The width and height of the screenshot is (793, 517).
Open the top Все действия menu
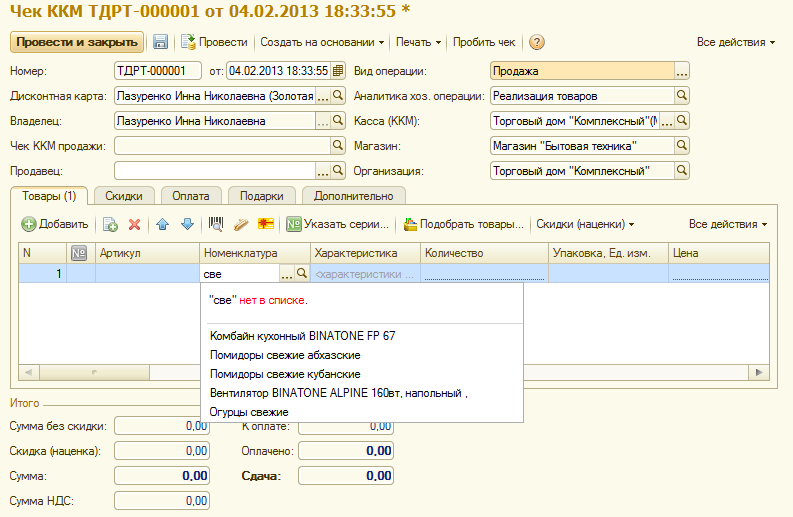(x=736, y=42)
